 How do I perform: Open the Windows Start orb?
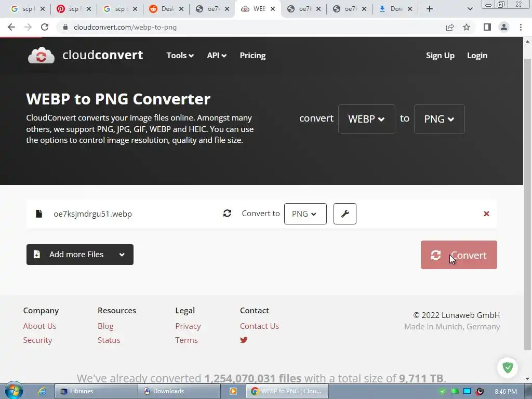(x=14, y=391)
